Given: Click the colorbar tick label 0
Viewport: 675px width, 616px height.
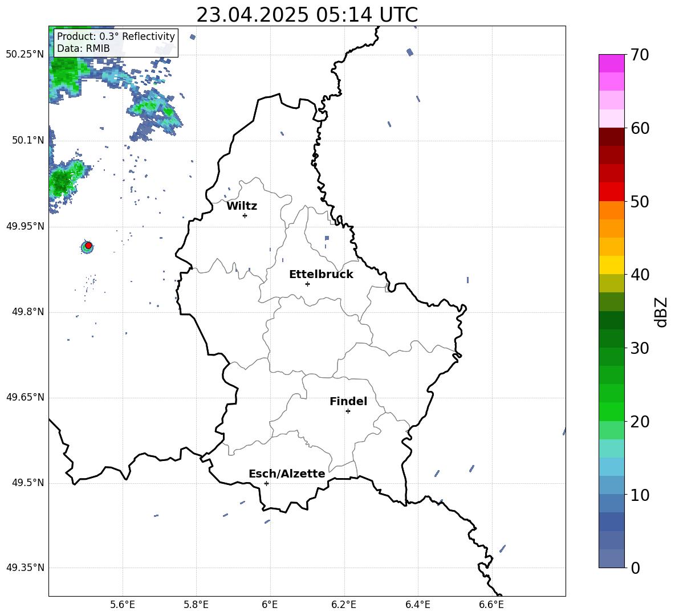Looking at the screenshot, I should (635, 568).
